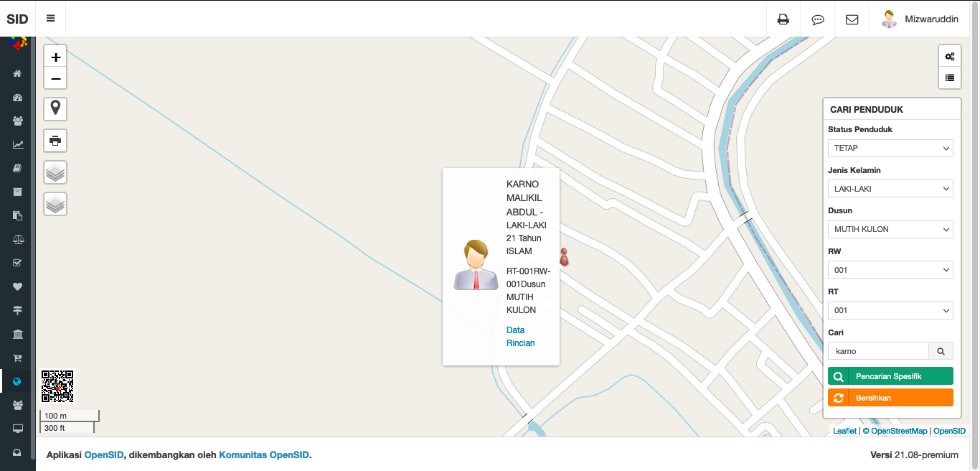Screen dimensions: 980x471
Task: Click the map location marker tool
Action: pyautogui.click(x=56, y=109)
